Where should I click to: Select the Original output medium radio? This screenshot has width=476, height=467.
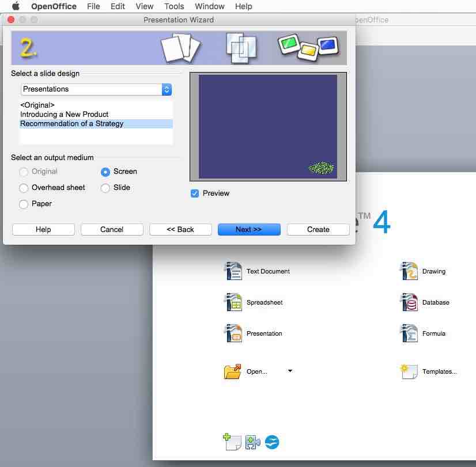click(24, 172)
